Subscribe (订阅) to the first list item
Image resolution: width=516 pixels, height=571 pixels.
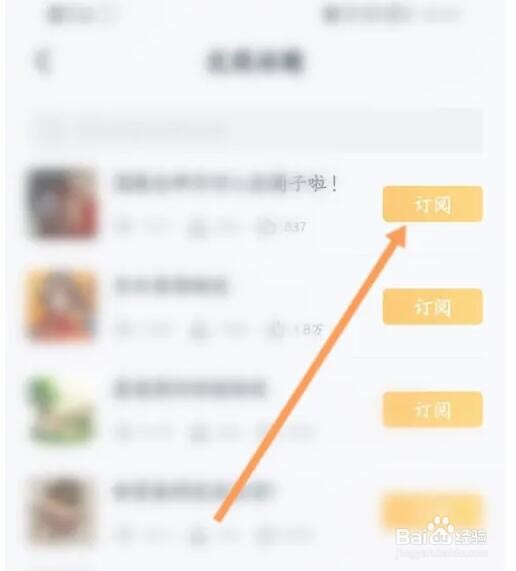coord(433,204)
